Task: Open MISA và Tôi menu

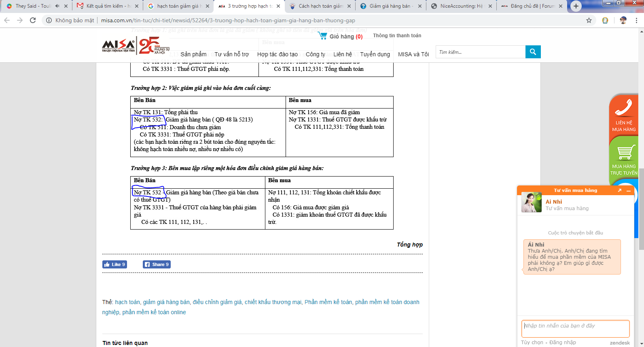Action: [413, 54]
